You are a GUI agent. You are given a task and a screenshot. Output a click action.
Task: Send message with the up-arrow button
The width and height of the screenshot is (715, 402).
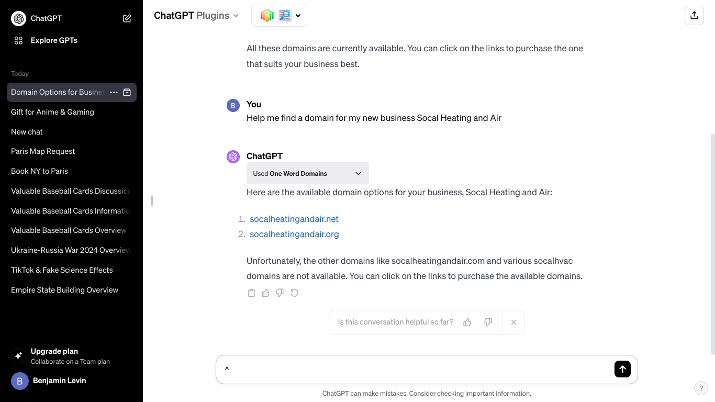coord(622,369)
